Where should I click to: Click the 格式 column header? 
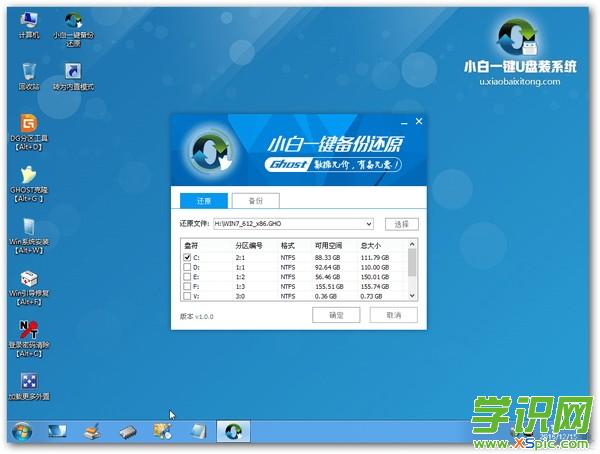pyautogui.click(x=287, y=246)
